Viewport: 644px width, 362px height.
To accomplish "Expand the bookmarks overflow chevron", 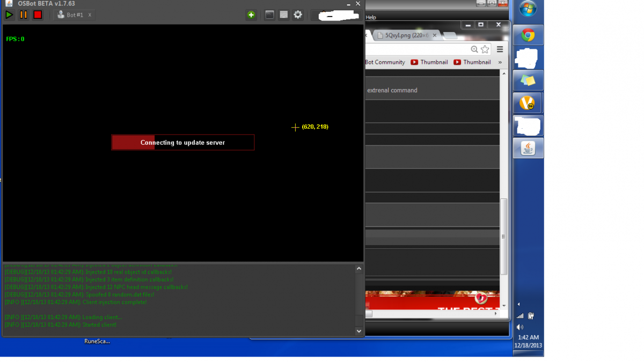I will 500,62.
